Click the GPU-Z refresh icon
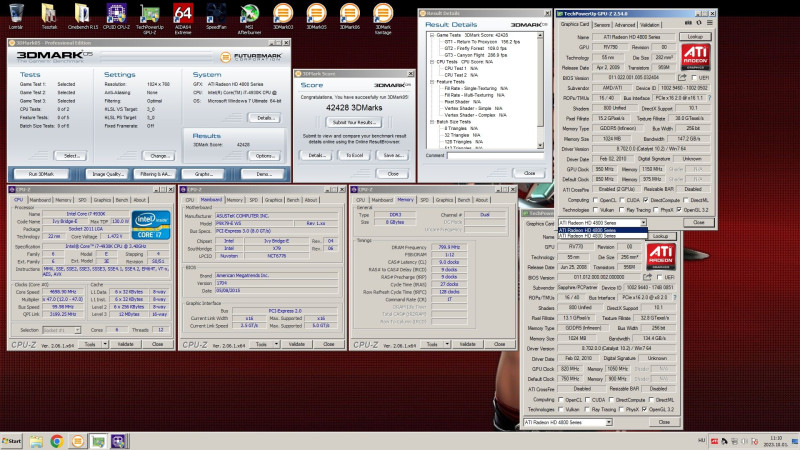This screenshot has height=450, width=800. coord(699,23)
